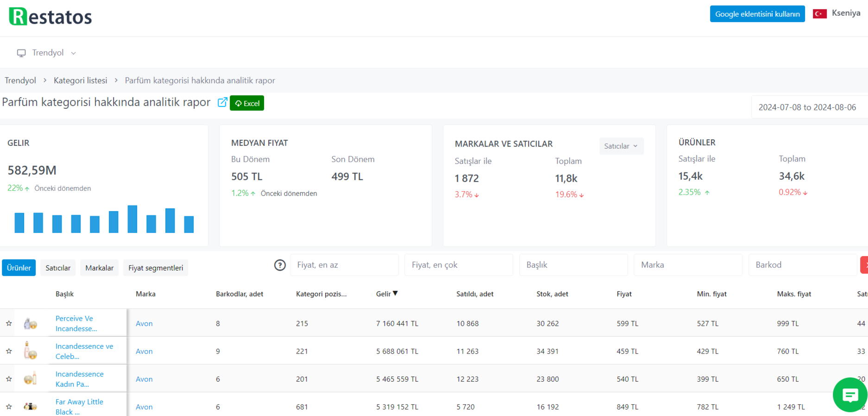Open the Turkish flag language selector
The height and width of the screenshot is (416, 868).
point(820,14)
